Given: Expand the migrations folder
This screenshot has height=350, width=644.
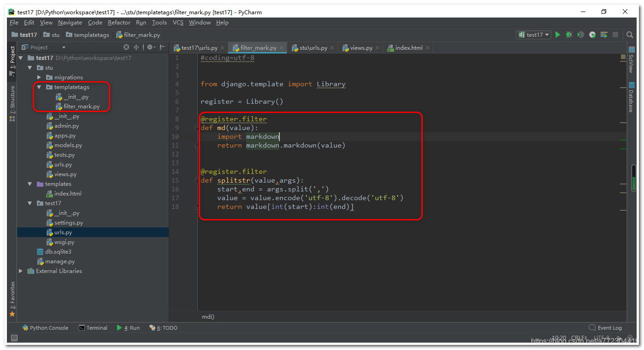Looking at the screenshot, I should click(39, 77).
